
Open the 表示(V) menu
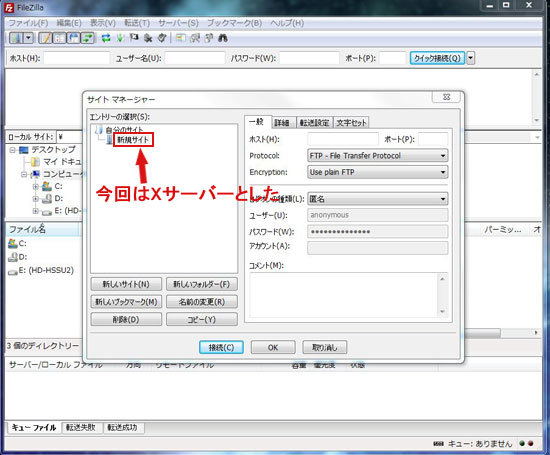(103, 23)
